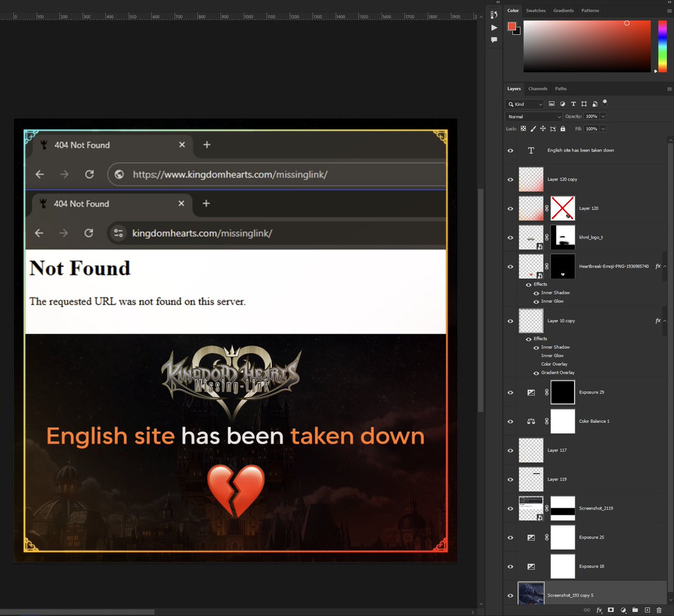Viewport: 674px width, 616px height.
Task: Toggle Layer 10 copy Gradient Overlay effect visibility
Action: pyautogui.click(x=536, y=373)
